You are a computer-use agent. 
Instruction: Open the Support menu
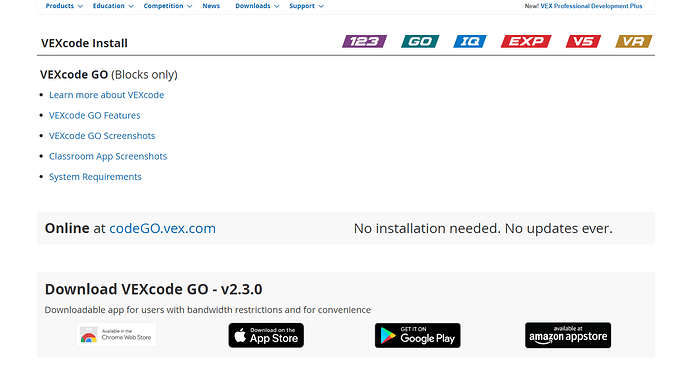point(306,6)
